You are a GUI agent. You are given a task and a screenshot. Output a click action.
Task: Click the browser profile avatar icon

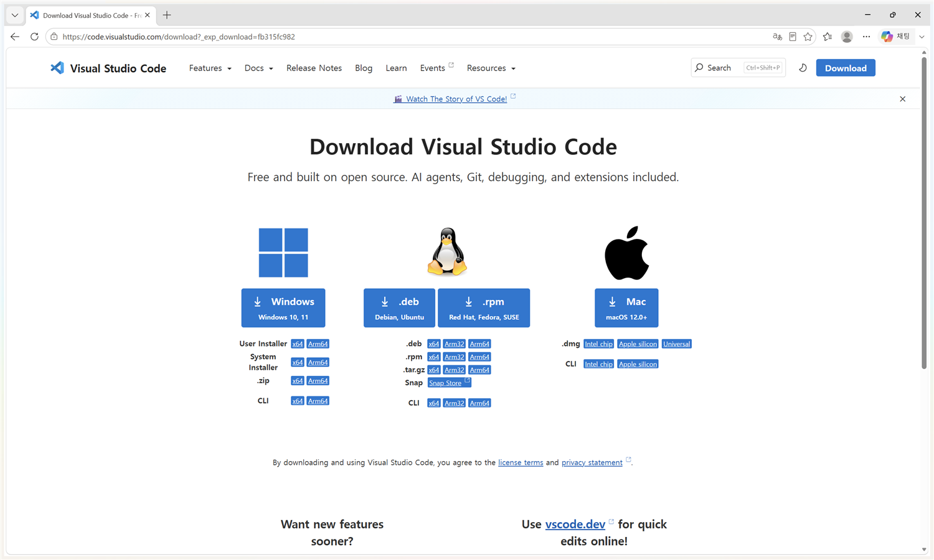847,37
